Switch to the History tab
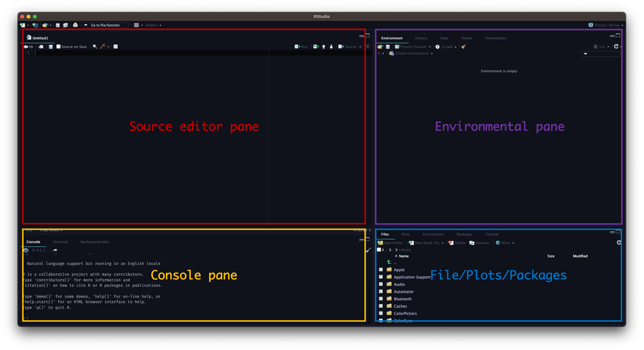The height and width of the screenshot is (350, 644). 421,38
